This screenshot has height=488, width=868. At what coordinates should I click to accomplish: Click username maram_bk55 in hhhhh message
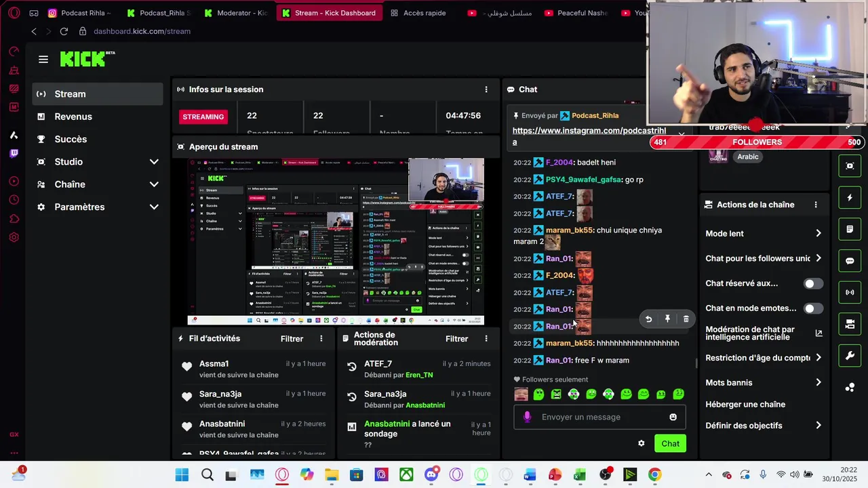(570, 344)
